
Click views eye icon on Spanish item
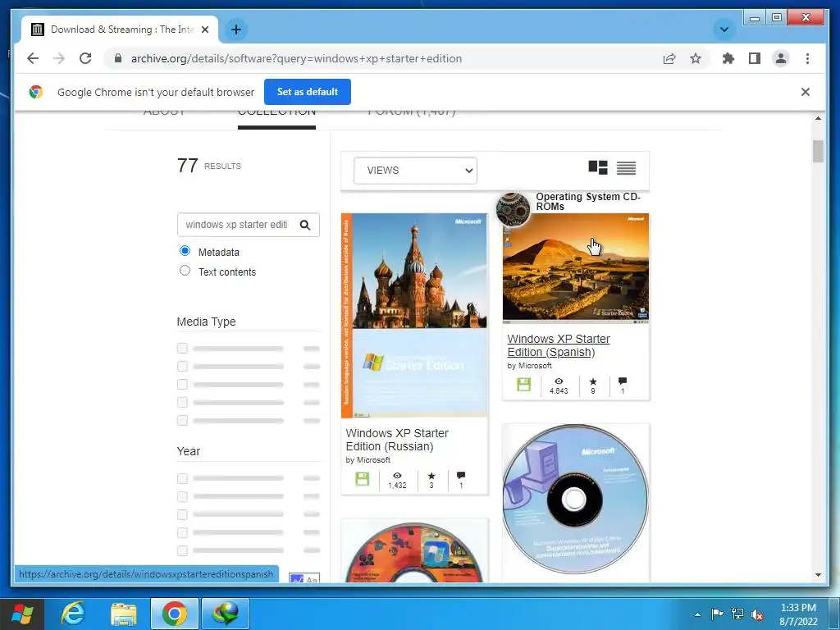tap(558, 381)
